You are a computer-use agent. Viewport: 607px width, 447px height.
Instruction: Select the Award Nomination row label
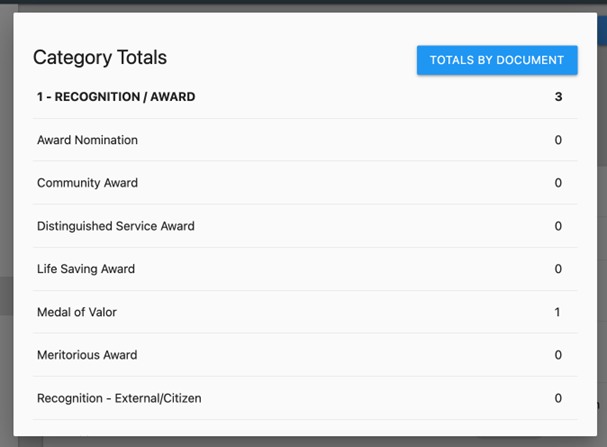tap(87, 140)
